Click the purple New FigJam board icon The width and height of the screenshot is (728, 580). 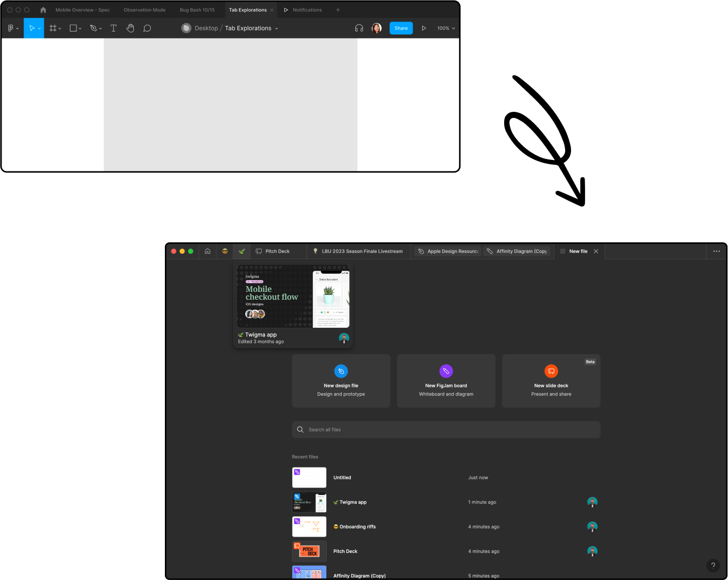point(446,371)
